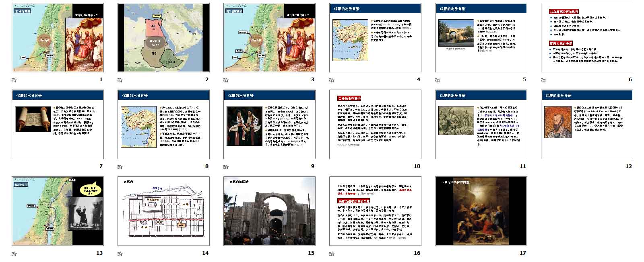Click the animation star icon under slide 2

(x=120, y=80)
